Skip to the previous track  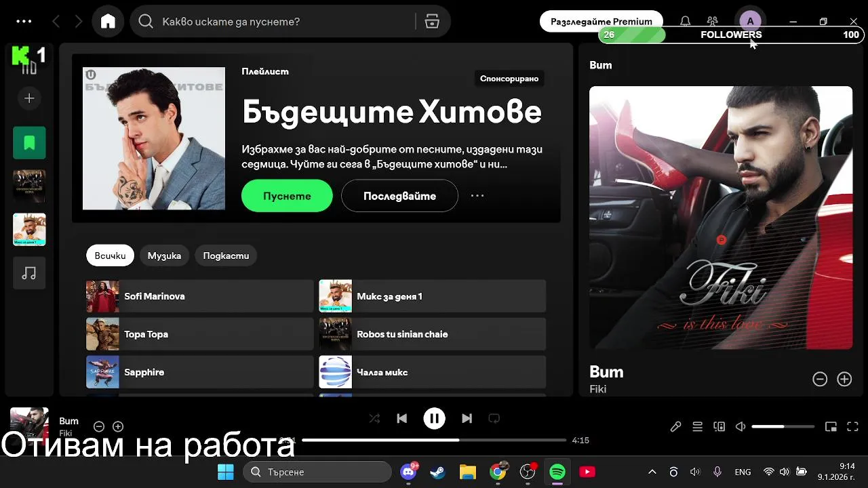click(401, 419)
